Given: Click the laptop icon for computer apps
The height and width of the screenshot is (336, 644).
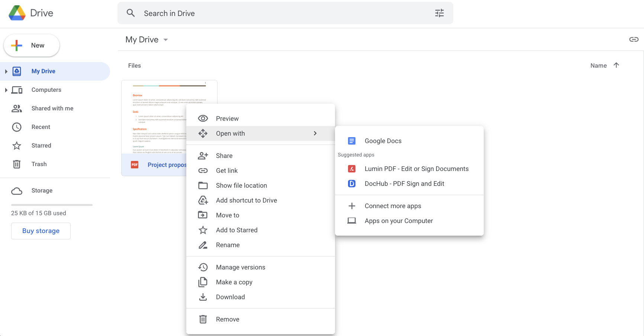Looking at the screenshot, I should (352, 221).
